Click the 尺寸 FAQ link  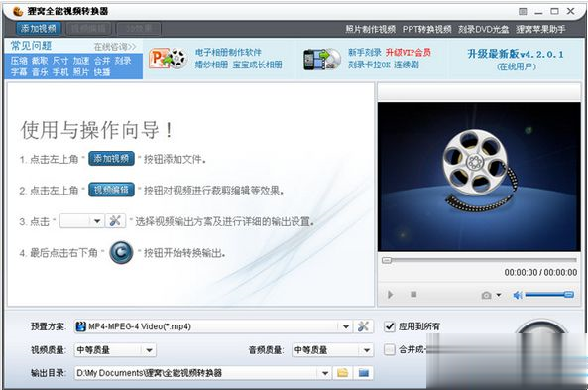60,61
